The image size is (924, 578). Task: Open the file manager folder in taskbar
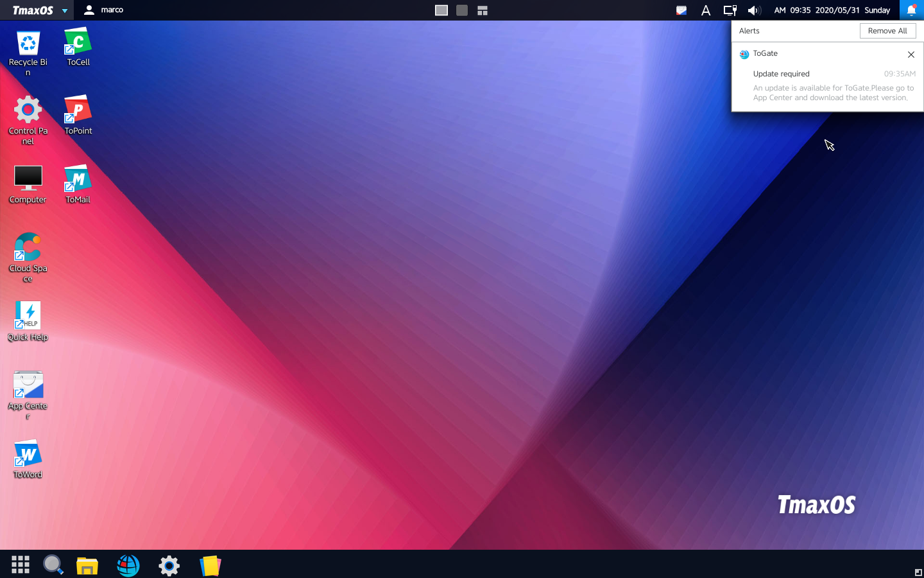[x=87, y=565]
